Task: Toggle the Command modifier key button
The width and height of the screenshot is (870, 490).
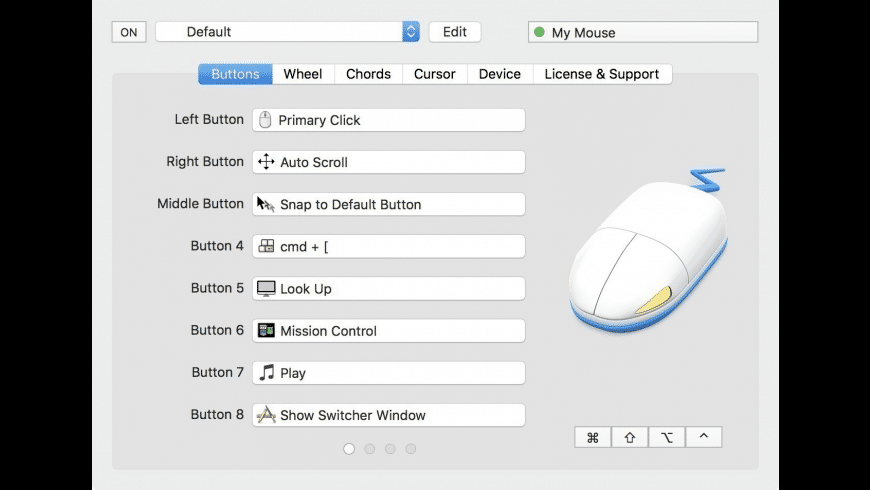Action: coord(592,437)
